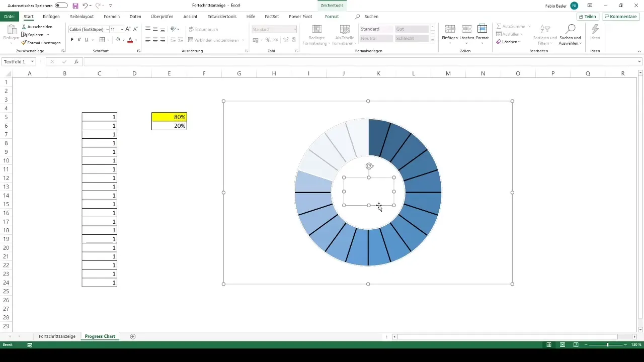Click the save disk icon in title bar
The image size is (644, 362).
75,6
